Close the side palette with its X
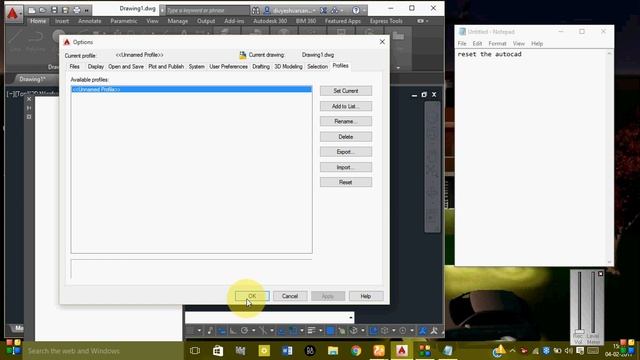This screenshot has height=360, width=640. [29, 99]
